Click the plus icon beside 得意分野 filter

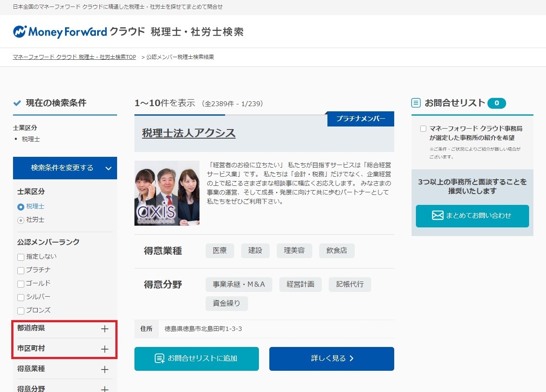click(x=105, y=389)
